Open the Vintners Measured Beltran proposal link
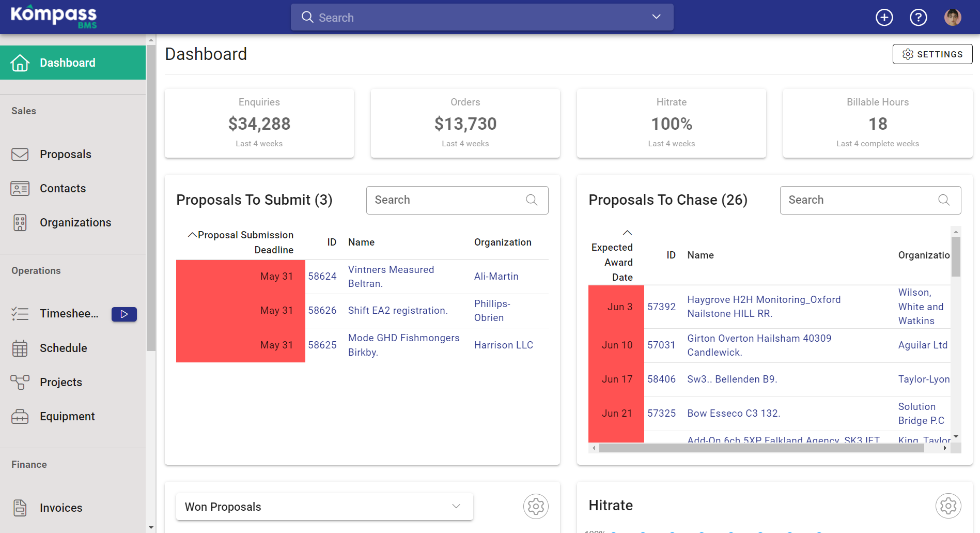The height and width of the screenshot is (533, 980). pos(391,277)
